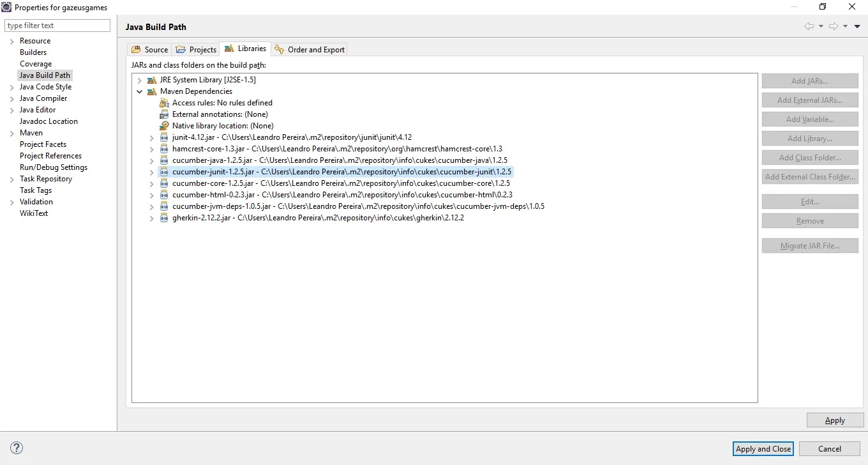The width and height of the screenshot is (868, 465).
Task: Open the back history dropdown arrow
Action: click(821, 26)
